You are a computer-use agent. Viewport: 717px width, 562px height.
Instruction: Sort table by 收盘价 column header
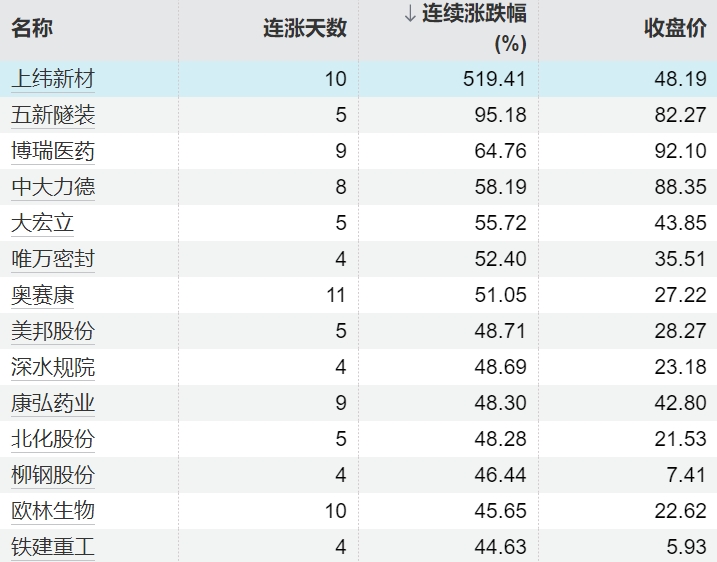click(x=675, y=28)
